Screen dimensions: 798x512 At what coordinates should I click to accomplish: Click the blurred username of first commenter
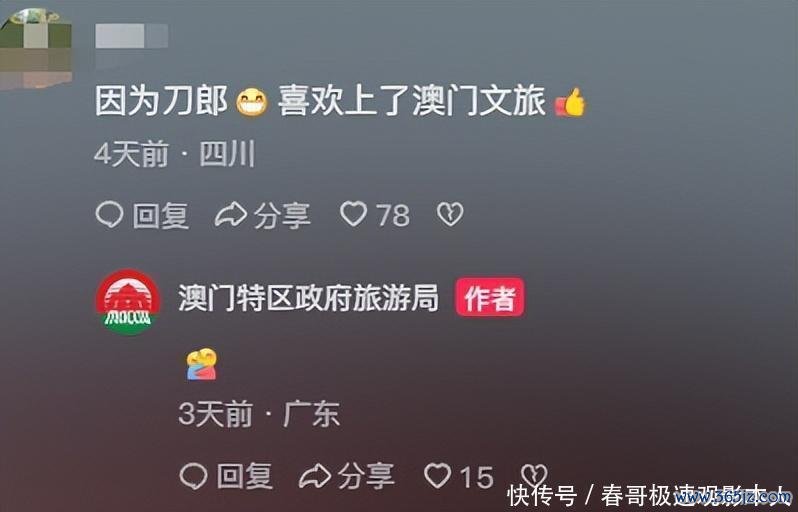pyautogui.click(x=131, y=37)
